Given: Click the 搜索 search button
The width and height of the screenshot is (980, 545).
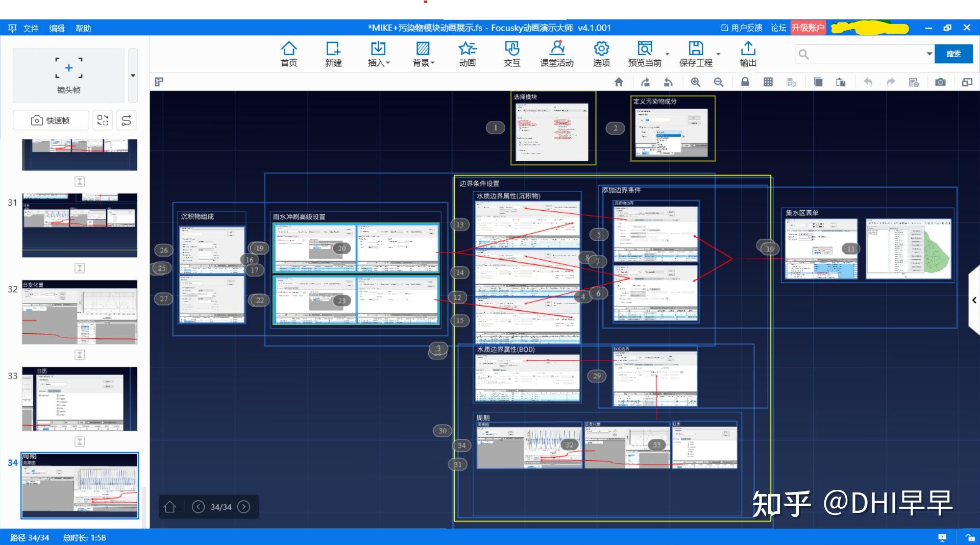Looking at the screenshot, I should coord(953,54).
